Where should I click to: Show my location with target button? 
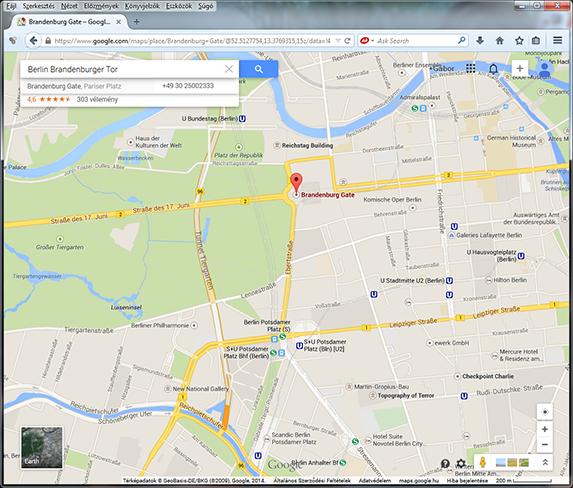point(545,412)
